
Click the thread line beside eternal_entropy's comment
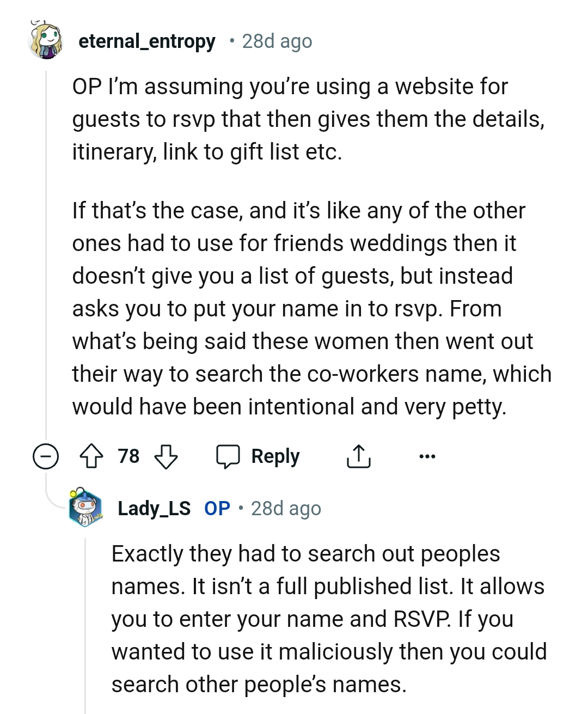46,245
